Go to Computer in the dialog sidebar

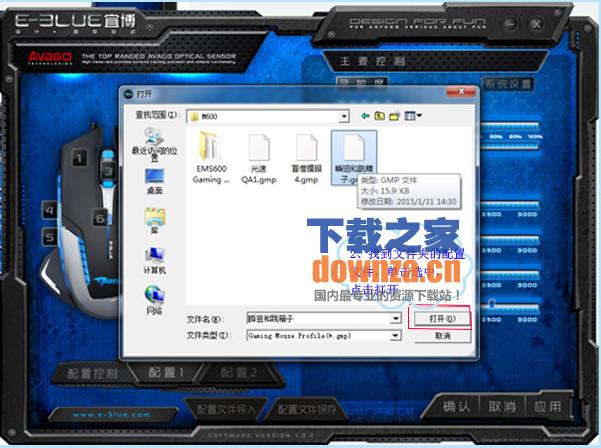pos(154,261)
